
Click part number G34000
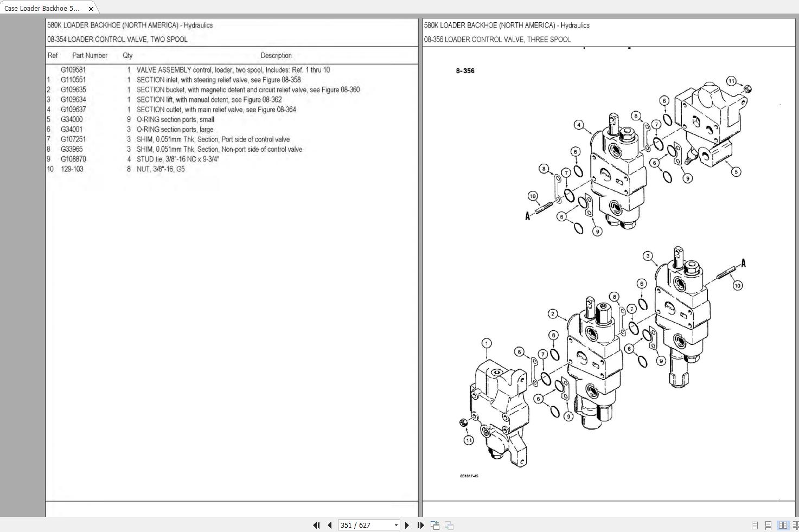tap(72, 119)
